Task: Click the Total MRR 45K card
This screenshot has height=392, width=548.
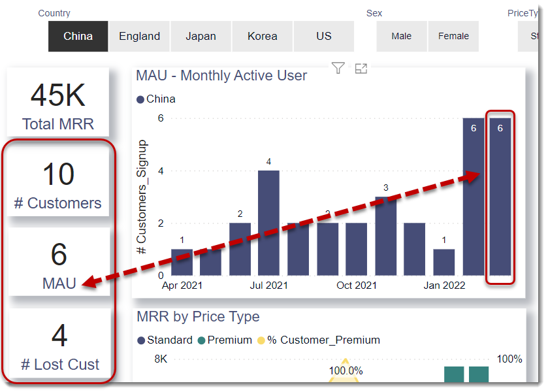Action: tap(58, 102)
